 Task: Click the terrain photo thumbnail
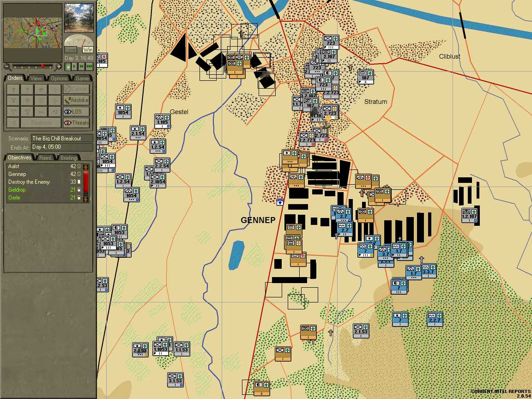point(79,18)
